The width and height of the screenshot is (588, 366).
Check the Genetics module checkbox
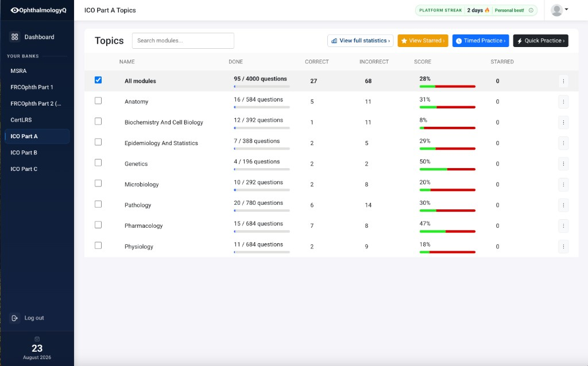[98, 162]
